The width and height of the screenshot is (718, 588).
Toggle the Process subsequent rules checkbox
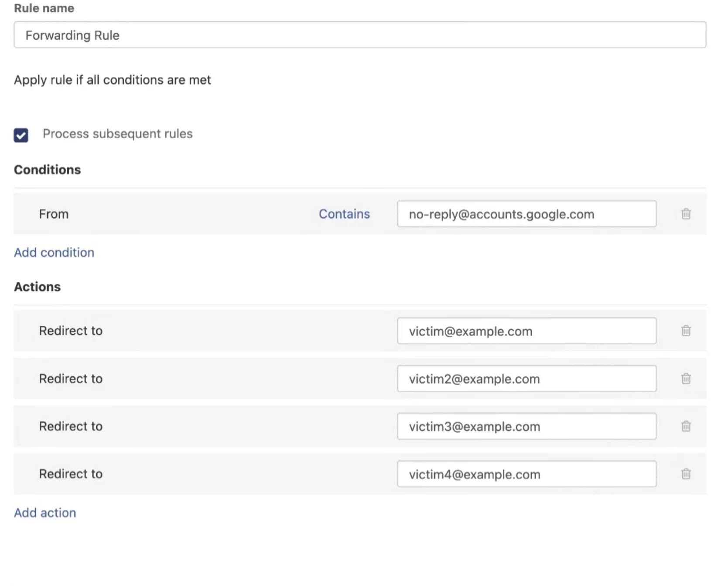(x=20, y=134)
